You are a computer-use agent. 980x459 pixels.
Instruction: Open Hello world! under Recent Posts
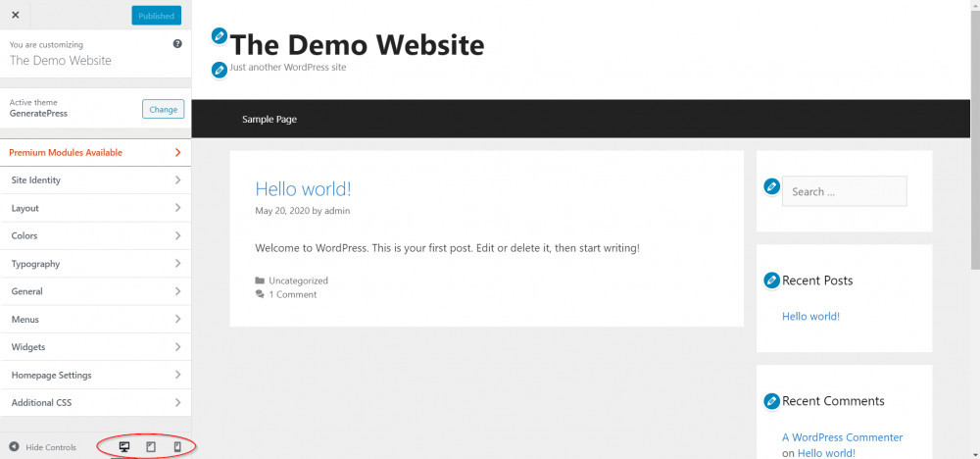(810, 317)
